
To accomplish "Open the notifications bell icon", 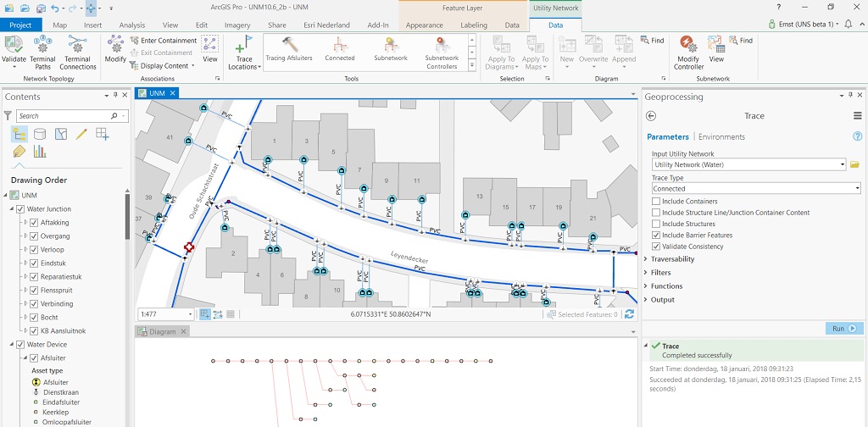I will pos(848,25).
